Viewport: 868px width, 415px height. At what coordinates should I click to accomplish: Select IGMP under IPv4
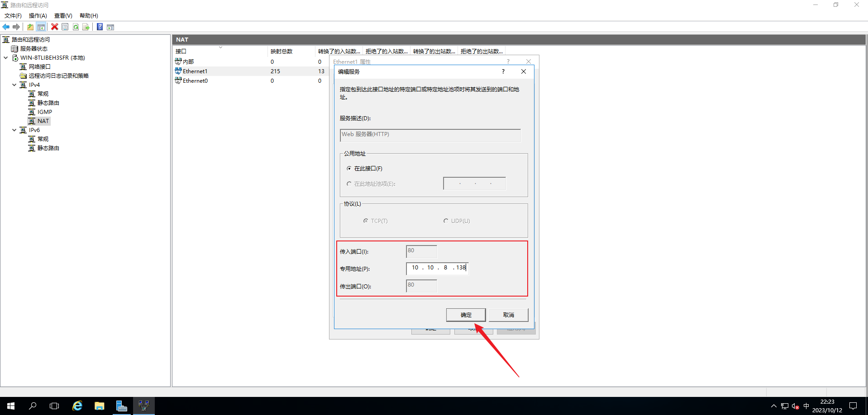44,112
